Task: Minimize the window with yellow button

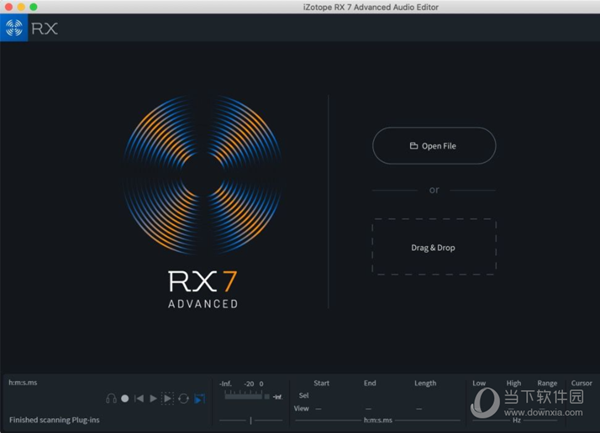Action: (21, 7)
